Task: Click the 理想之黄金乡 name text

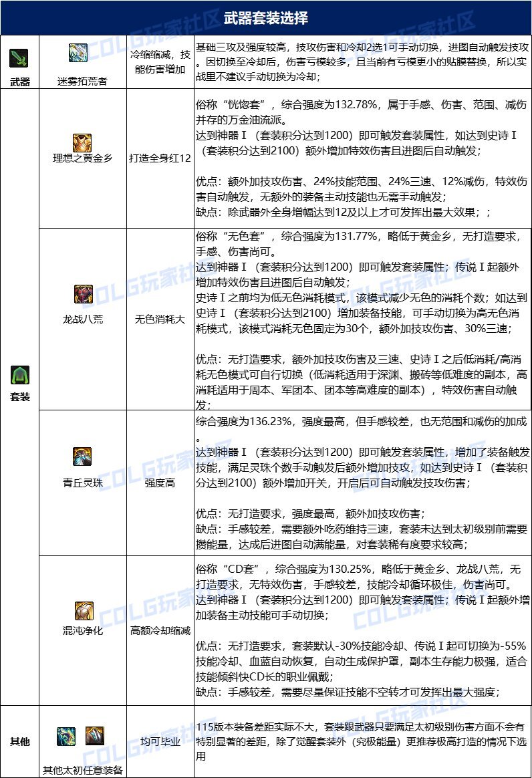Action: pos(82,158)
